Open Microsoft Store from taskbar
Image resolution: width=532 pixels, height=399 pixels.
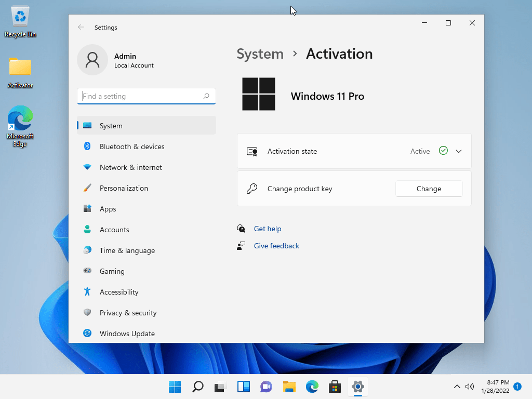click(335, 387)
